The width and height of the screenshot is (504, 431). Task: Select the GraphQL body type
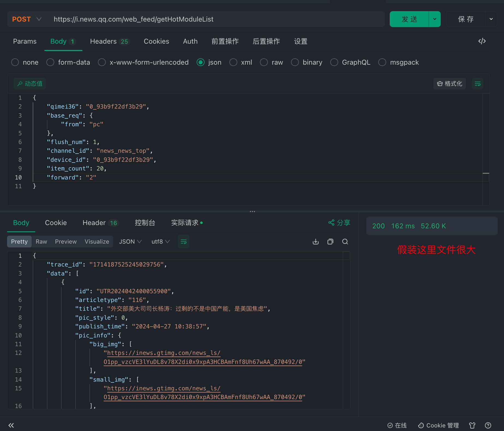click(x=334, y=62)
